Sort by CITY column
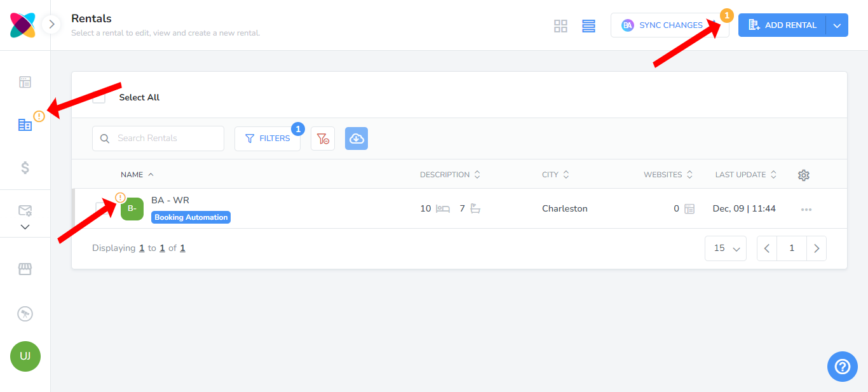The height and width of the screenshot is (392, 868). [555, 175]
